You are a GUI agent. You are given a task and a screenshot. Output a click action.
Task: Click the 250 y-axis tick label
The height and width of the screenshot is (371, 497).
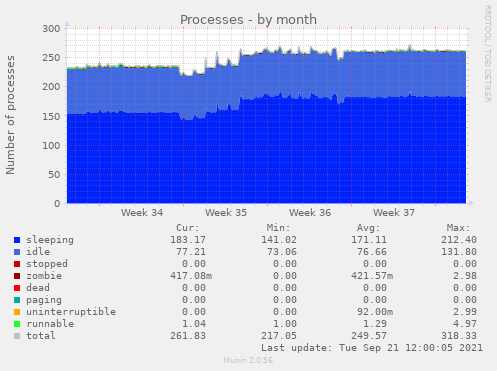point(51,58)
